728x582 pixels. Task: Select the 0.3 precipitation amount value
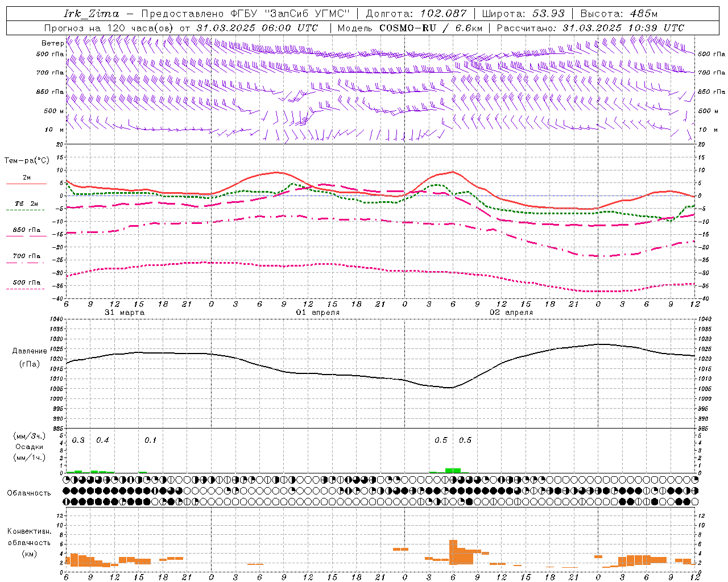coord(78,440)
